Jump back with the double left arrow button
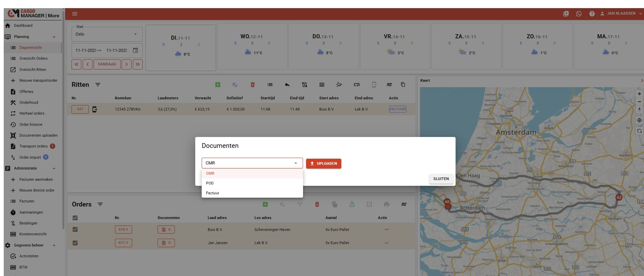 [x=76, y=64]
